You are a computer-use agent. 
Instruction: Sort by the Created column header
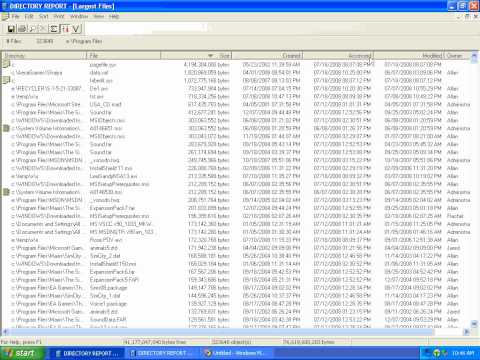tap(267, 56)
